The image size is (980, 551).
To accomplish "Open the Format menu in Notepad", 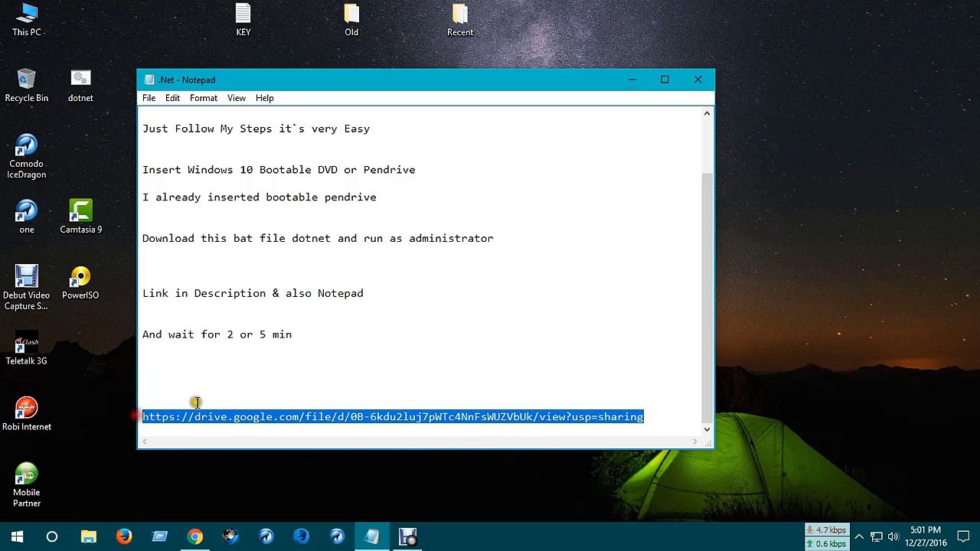I will tap(204, 98).
